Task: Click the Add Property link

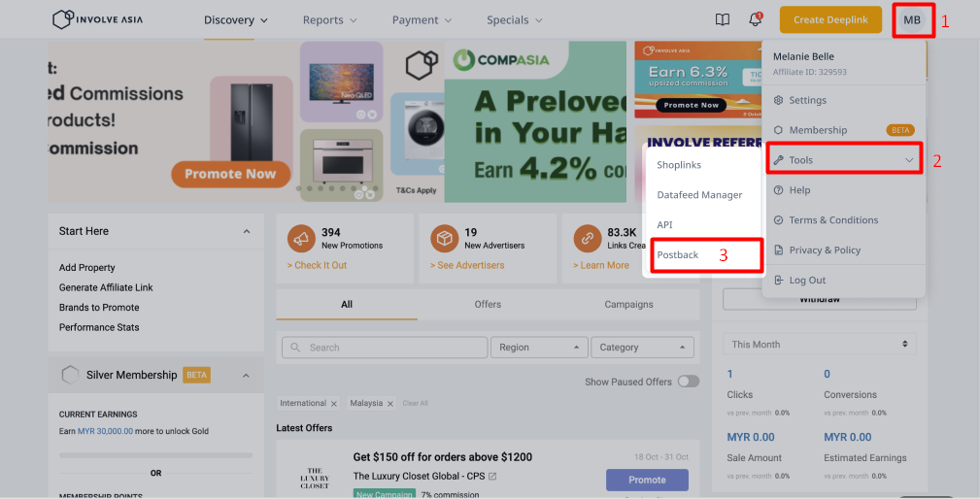Action: [86, 267]
